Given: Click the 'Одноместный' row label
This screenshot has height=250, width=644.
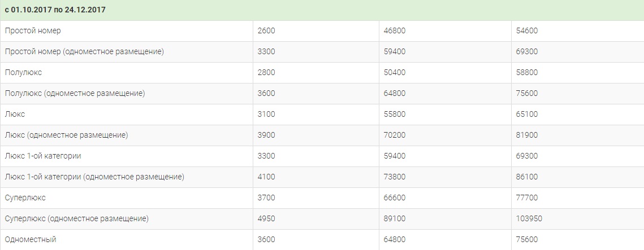Looking at the screenshot, I should (x=31, y=240).
